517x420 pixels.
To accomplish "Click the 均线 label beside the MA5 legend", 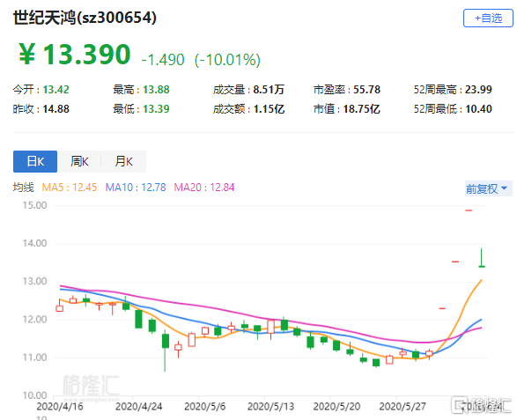I will click(24, 188).
